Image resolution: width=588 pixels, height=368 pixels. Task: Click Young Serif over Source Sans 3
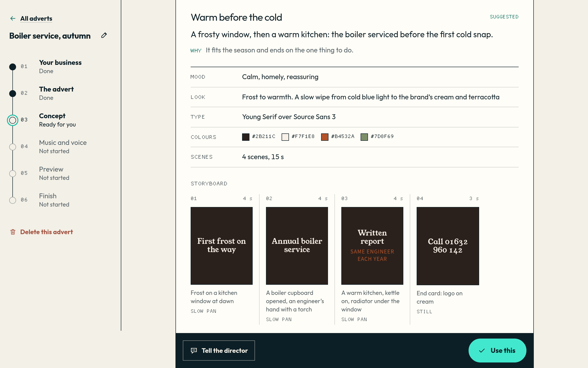289,117
